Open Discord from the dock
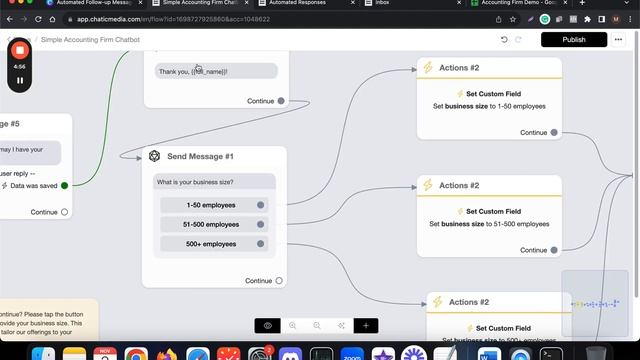The height and width of the screenshot is (360, 640). click(290, 353)
